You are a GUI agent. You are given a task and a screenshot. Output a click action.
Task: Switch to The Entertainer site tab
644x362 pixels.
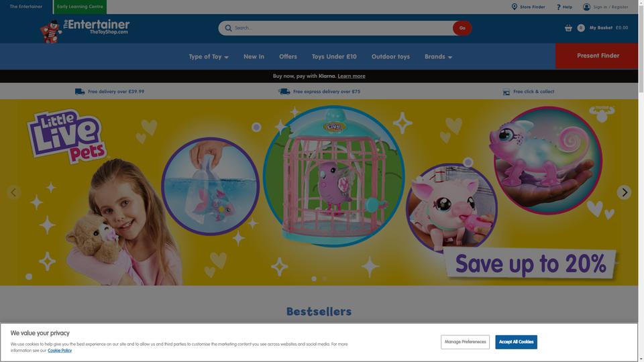pyautogui.click(x=26, y=7)
